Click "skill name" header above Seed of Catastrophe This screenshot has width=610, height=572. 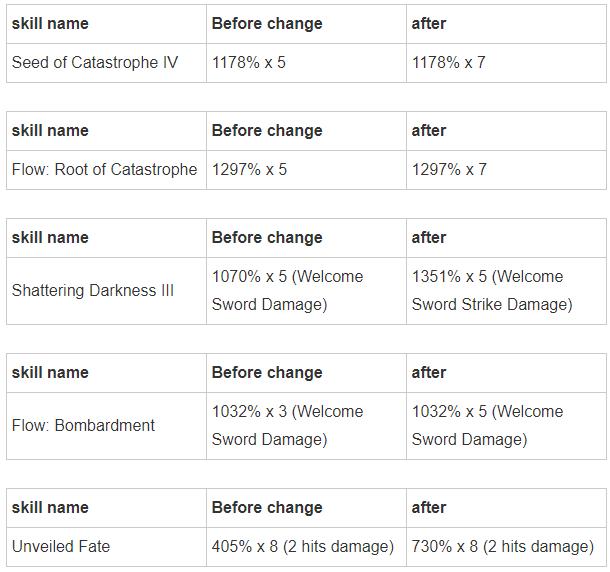point(50,23)
